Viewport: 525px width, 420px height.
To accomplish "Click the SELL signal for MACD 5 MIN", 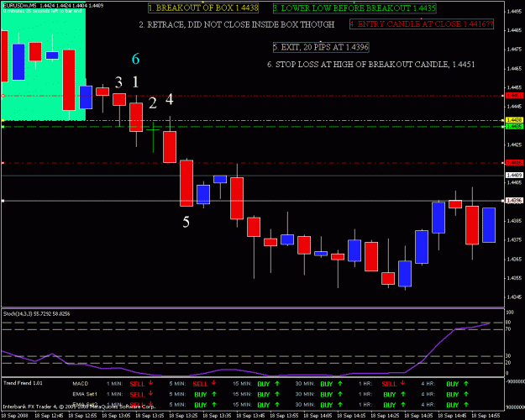I will point(200,384).
